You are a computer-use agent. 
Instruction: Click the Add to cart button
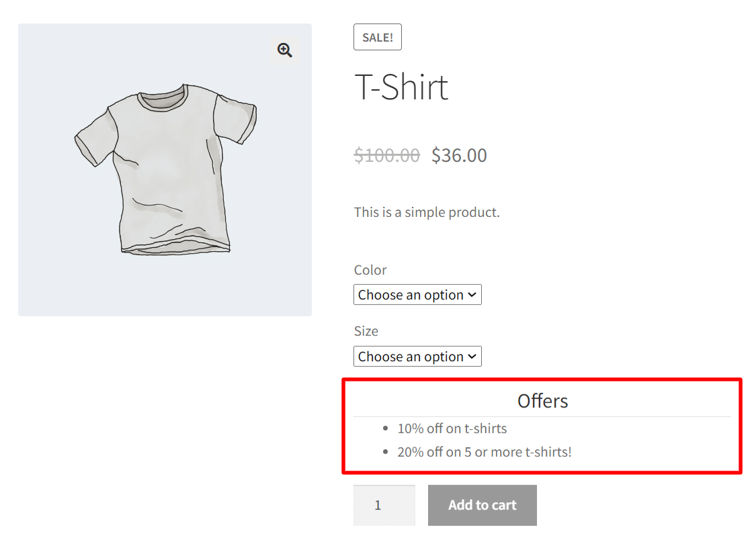click(x=482, y=505)
